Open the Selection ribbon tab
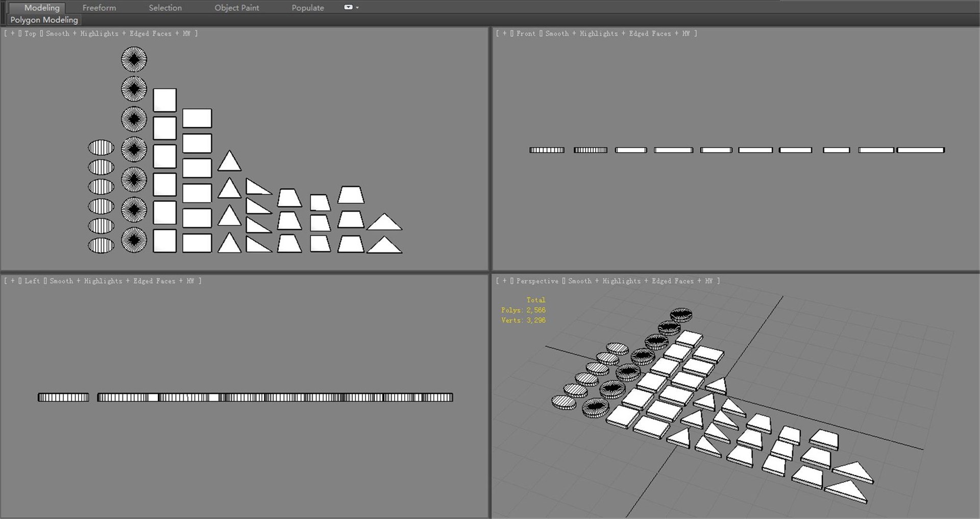The height and width of the screenshot is (519, 980). tap(165, 8)
